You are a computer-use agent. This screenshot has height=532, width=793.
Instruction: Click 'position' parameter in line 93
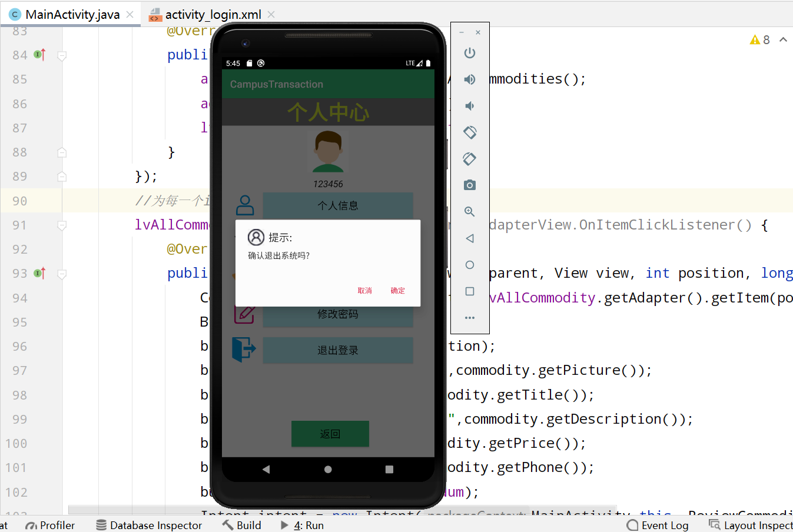click(711, 273)
